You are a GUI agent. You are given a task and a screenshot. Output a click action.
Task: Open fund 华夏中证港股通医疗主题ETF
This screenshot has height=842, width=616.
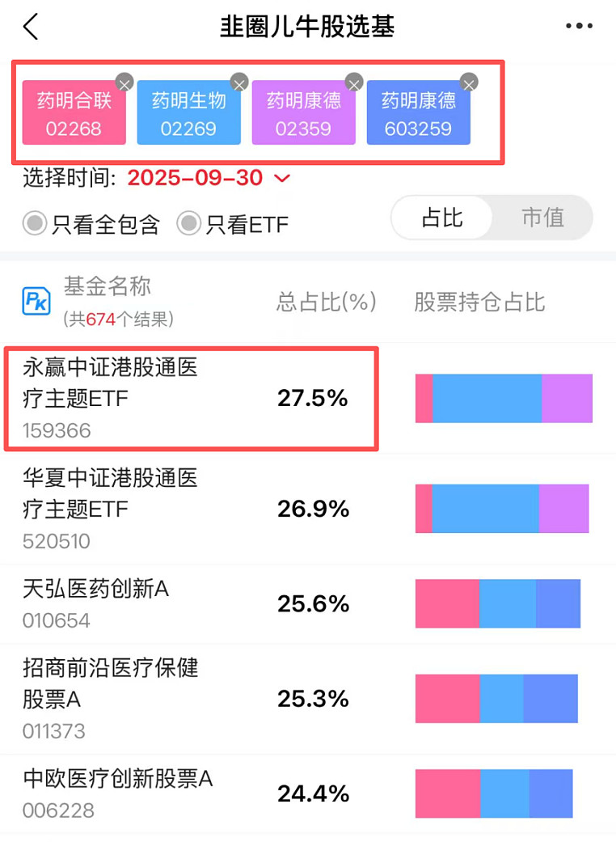pyautogui.click(x=111, y=494)
